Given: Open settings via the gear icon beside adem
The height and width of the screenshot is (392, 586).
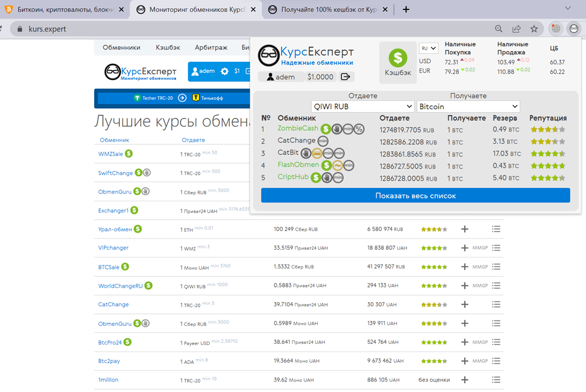Looking at the screenshot, I should [x=225, y=71].
